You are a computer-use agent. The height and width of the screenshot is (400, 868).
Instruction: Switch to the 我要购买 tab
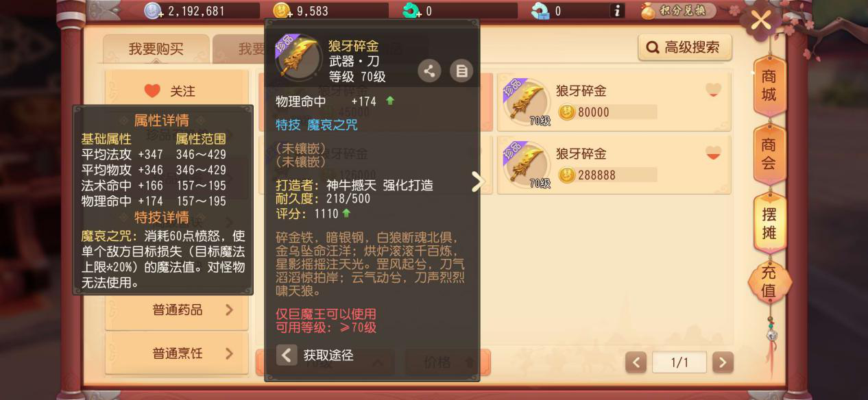click(156, 49)
